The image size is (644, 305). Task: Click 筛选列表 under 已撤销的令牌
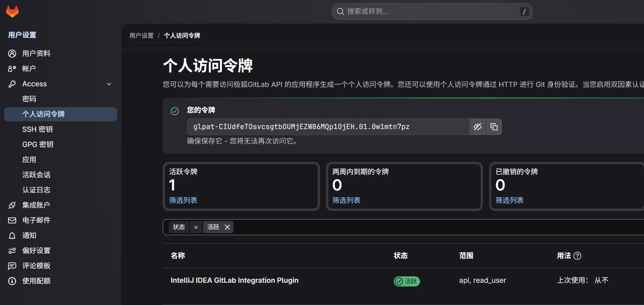point(510,200)
